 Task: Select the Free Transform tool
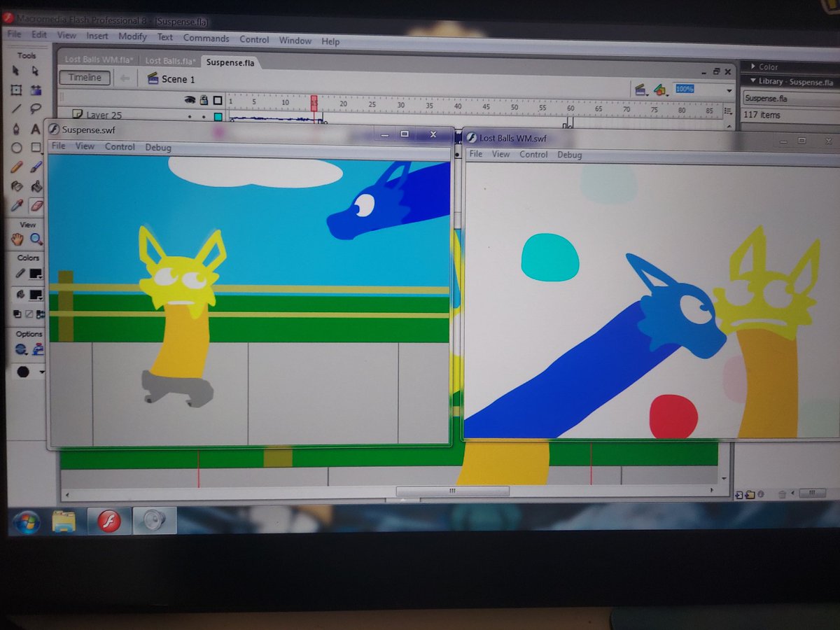(x=16, y=90)
